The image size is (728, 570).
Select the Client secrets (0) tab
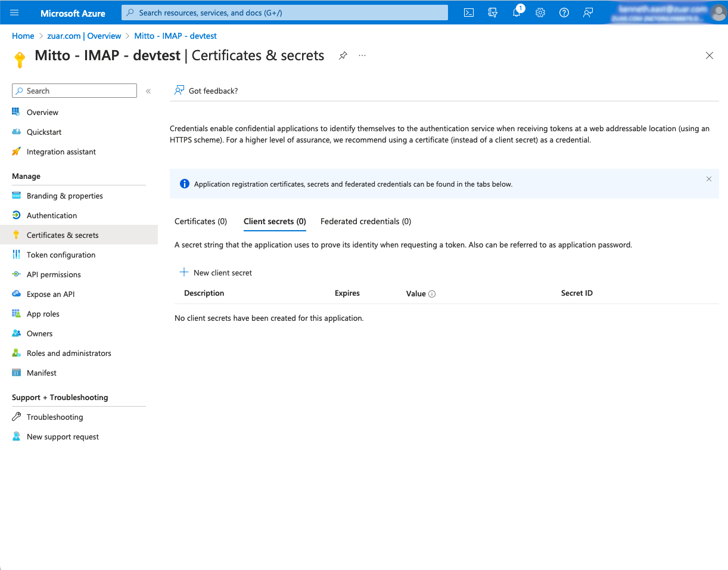click(275, 221)
